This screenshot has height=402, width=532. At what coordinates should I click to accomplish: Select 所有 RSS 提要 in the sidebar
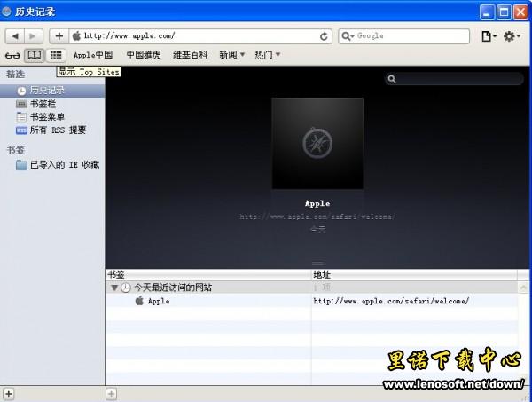[x=52, y=130]
